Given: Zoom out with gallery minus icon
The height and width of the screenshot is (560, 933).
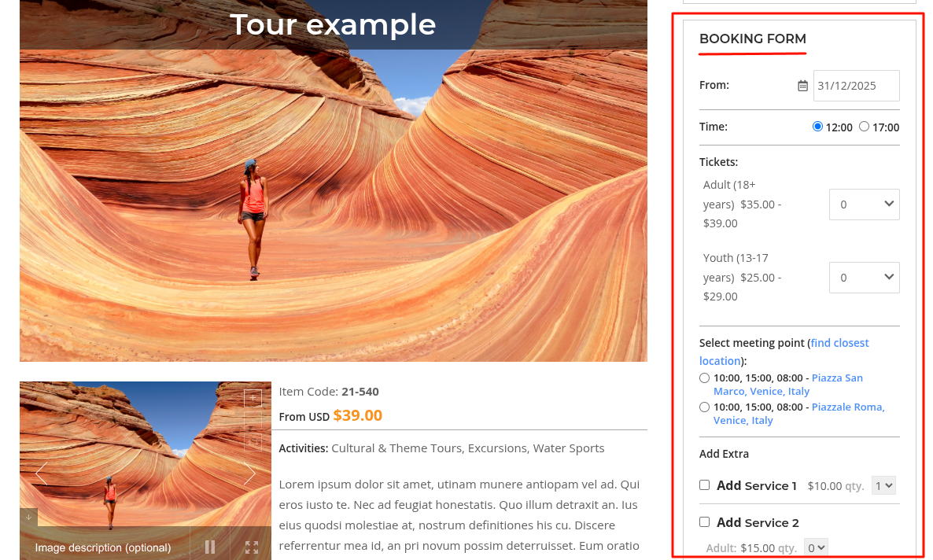Looking at the screenshot, I should click(x=253, y=421).
